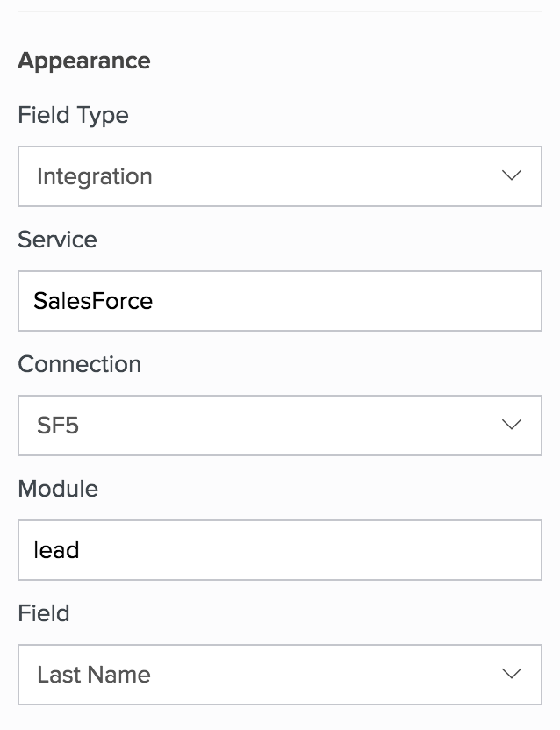Click the SalesForce text in Service box

tap(93, 301)
